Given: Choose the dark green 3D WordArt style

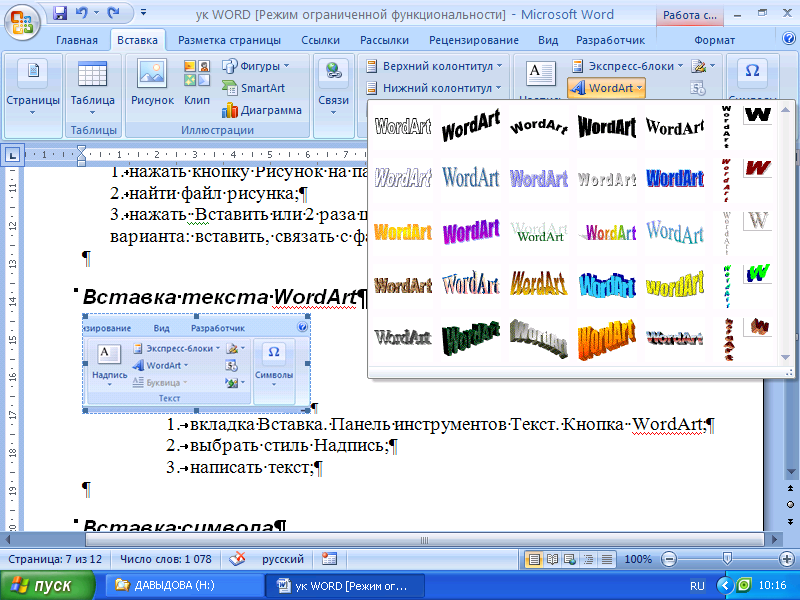Looking at the screenshot, I should 470,338.
